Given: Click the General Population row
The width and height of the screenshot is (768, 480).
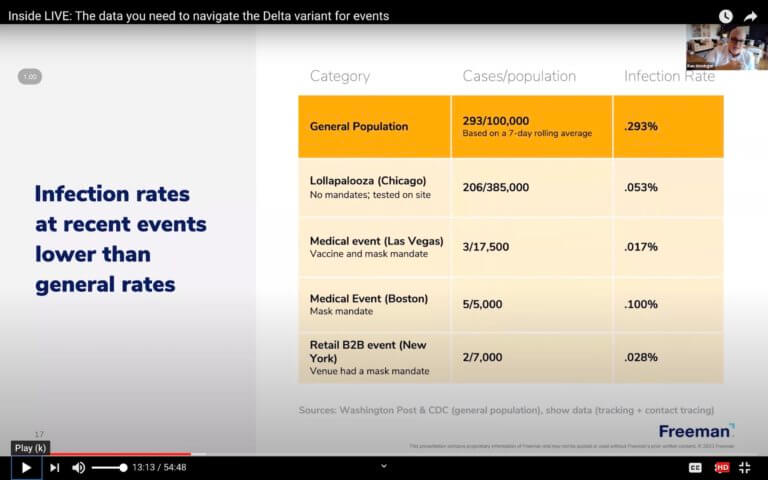Looking at the screenshot, I should 511,126.
